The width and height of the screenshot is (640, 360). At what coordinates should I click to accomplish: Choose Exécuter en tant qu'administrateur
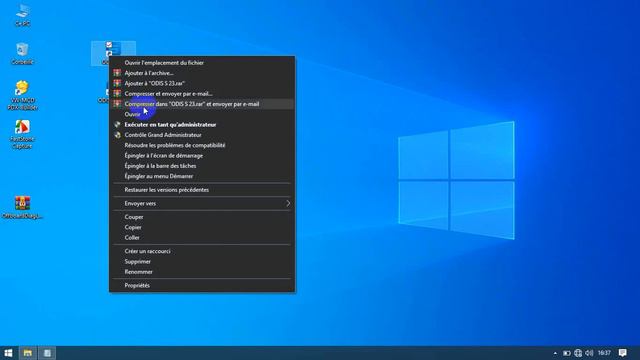pos(202,124)
